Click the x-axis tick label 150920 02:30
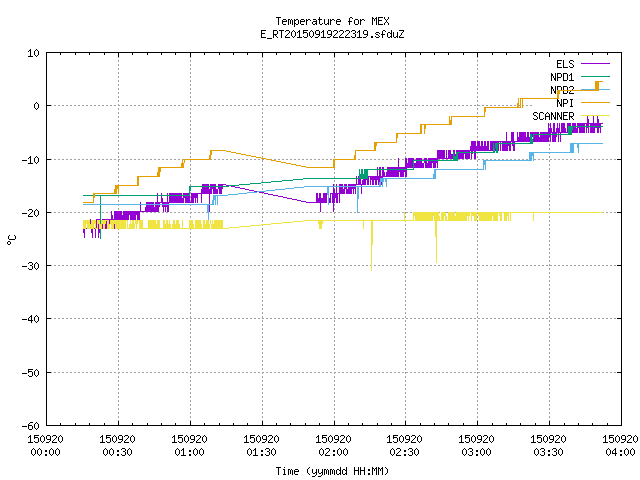The width and height of the screenshot is (640, 480). [404, 445]
